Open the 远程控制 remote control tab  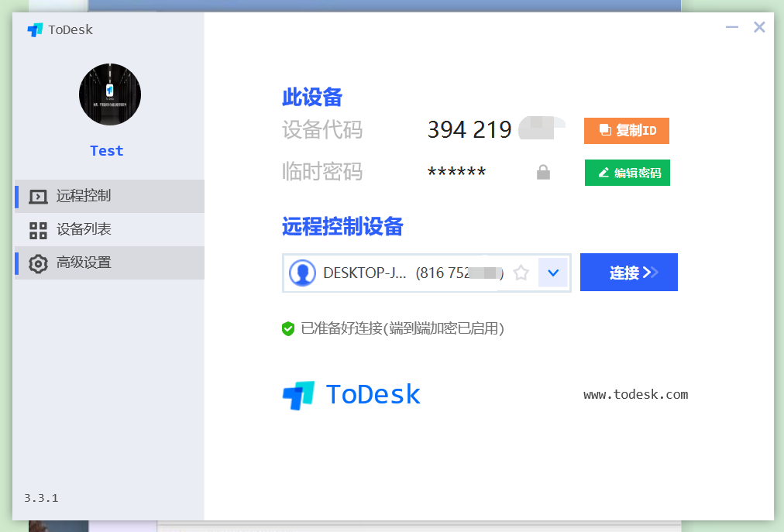109,196
